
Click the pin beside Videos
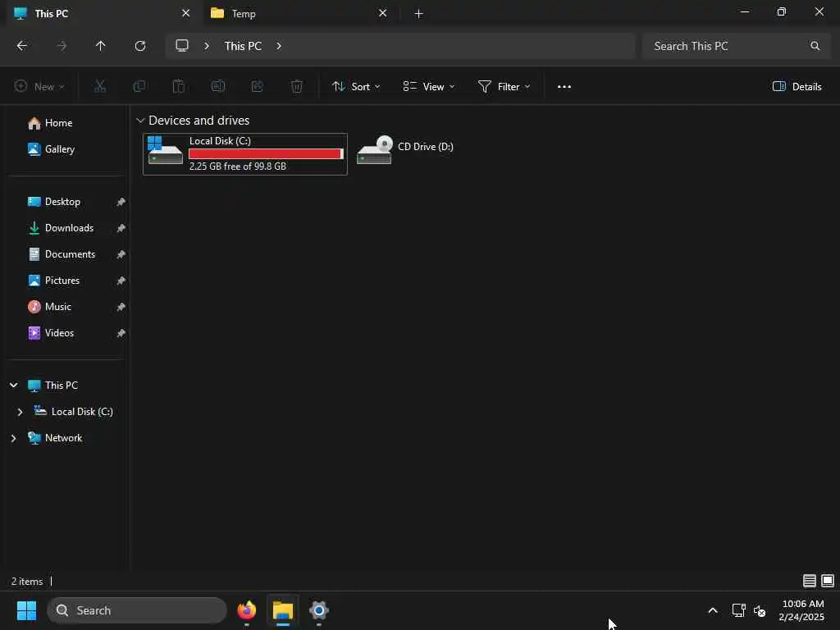point(121,333)
